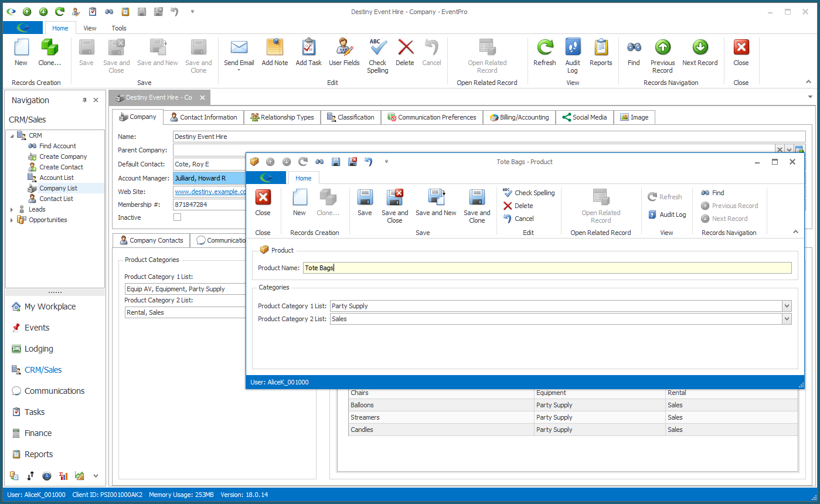
Task: Open Communication Preferences tab
Action: click(432, 117)
